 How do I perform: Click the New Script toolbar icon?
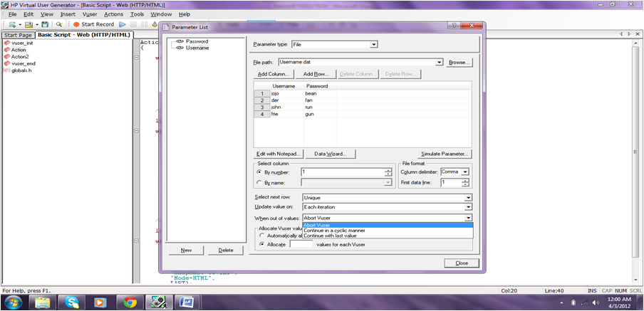tap(12, 25)
